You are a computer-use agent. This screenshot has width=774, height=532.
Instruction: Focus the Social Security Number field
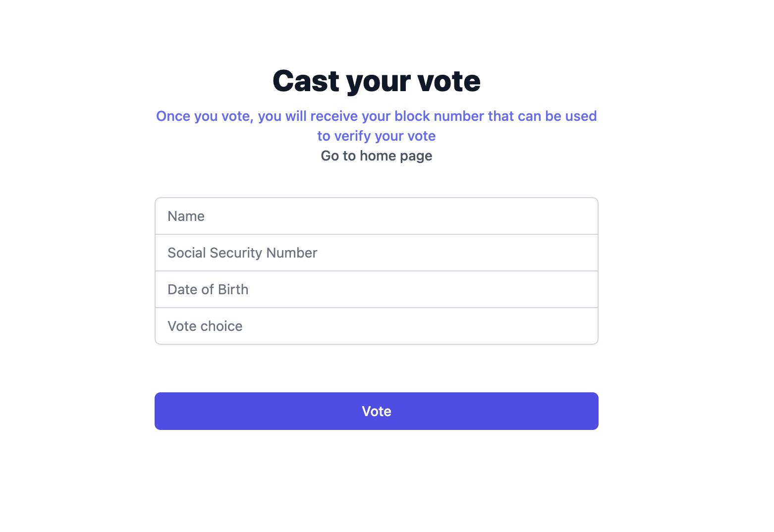[377, 253]
